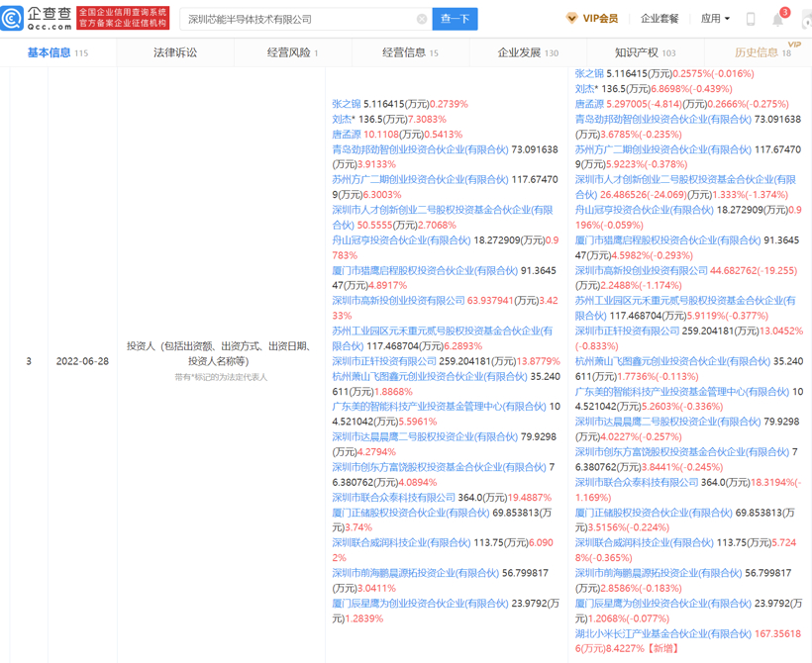The height and width of the screenshot is (663, 812).
Task: Select the 13.8779% percentage value
Action: 538,361
